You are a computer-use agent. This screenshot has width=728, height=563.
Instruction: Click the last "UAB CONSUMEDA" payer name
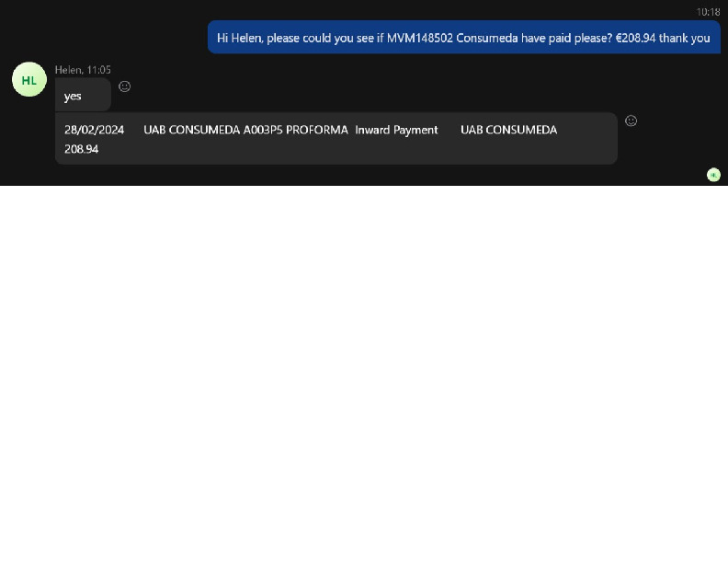click(508, 130)
